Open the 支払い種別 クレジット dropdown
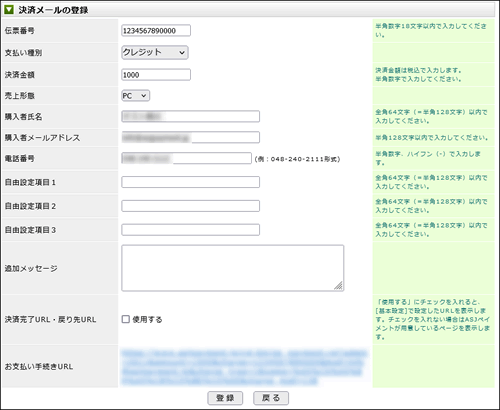 tap(155, 52)
